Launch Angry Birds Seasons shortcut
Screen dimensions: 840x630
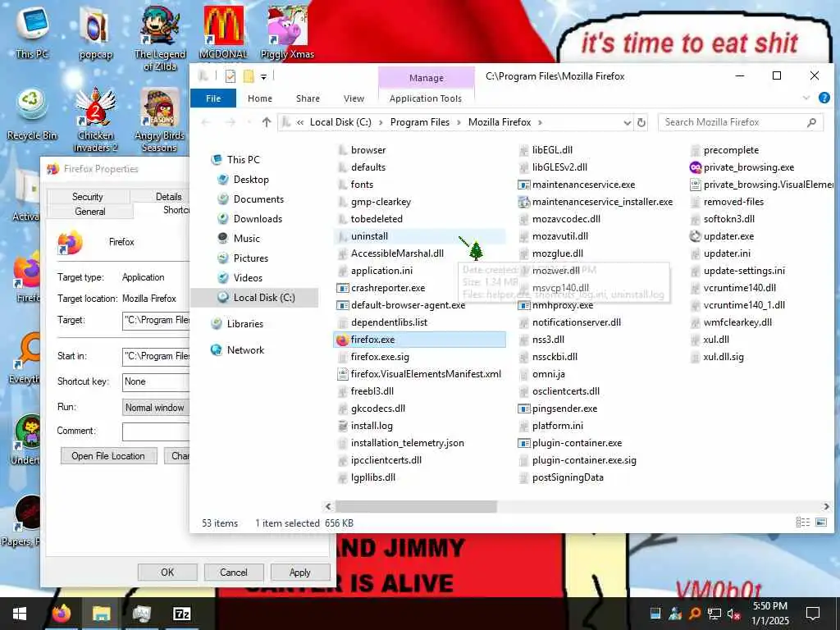(160, 120)
